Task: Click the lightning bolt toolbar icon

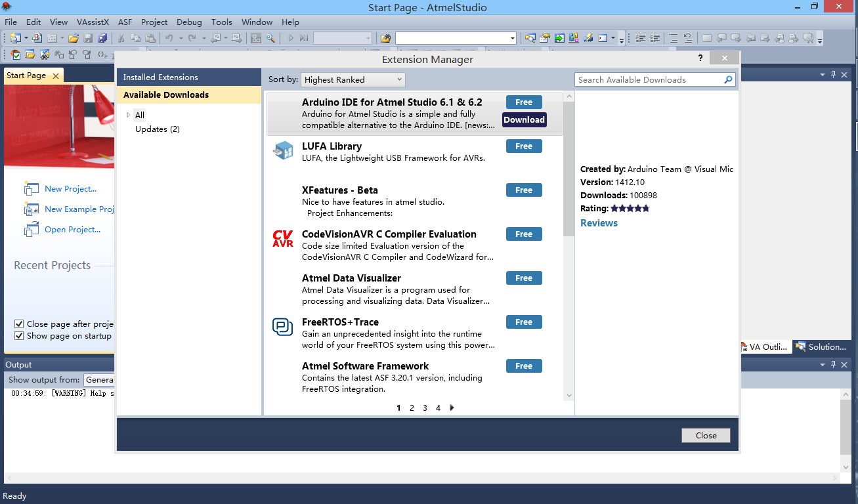Action: (x=588, y=38)
